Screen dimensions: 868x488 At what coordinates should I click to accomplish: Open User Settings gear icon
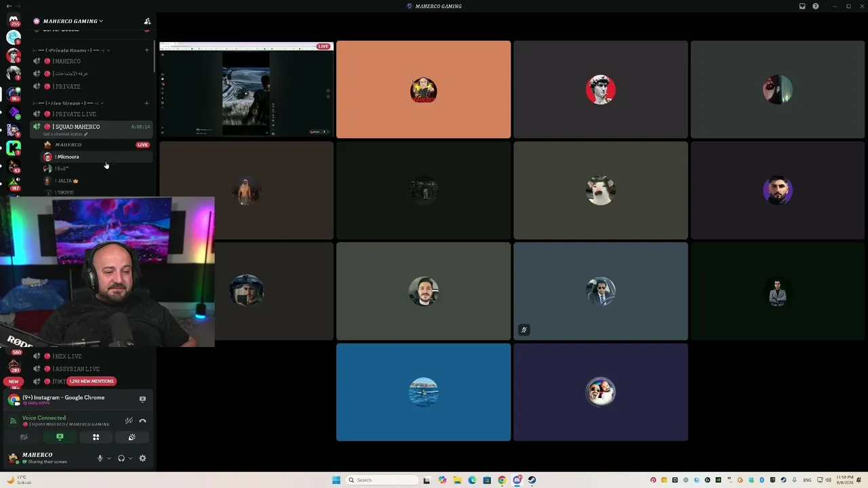[x=142, y=458]
